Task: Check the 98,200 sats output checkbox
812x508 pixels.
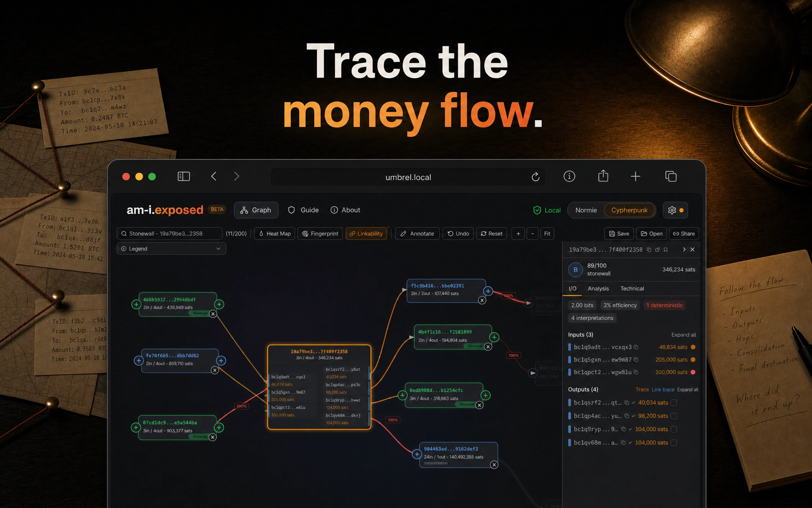Action: click(x=674, y=416)
